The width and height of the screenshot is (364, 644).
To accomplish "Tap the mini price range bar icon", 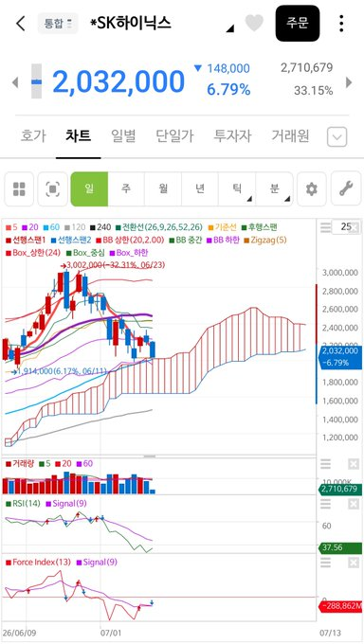I will [37, 81].
